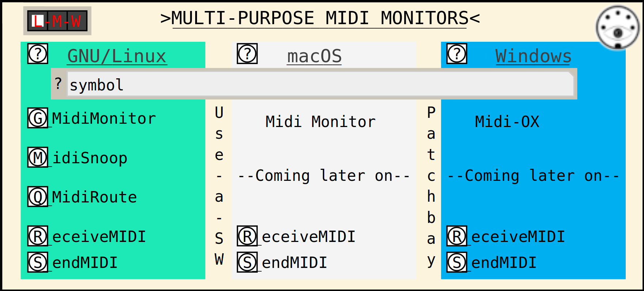Launch the M icon for MidiSnoop
Screen dimensions: 644x291
pos(38,157)
